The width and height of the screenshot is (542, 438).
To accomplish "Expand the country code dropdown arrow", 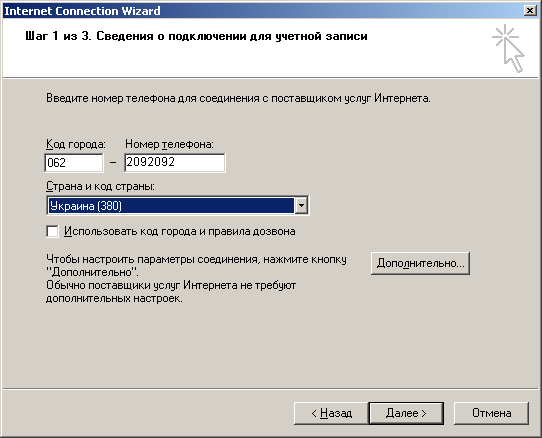I will point(301,206).
